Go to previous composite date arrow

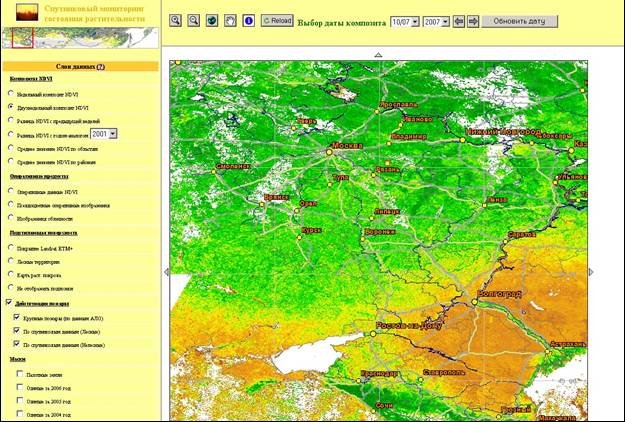pyautogui.click(x=459, y=20)
